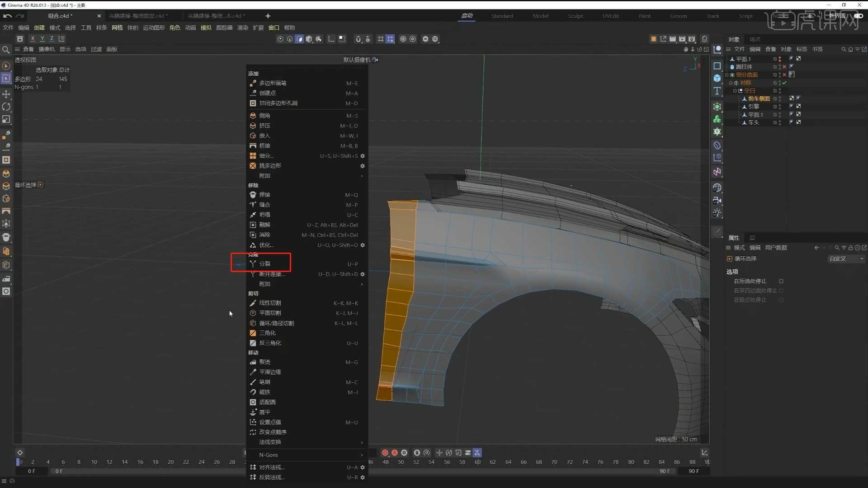Screen dimensions: 868x488
Task: Toggle layer box of 引擎 object
Action: click(x=774, y=107)
